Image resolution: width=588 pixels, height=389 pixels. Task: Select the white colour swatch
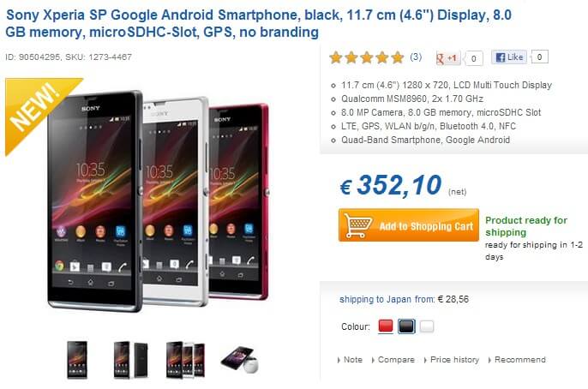427,326
